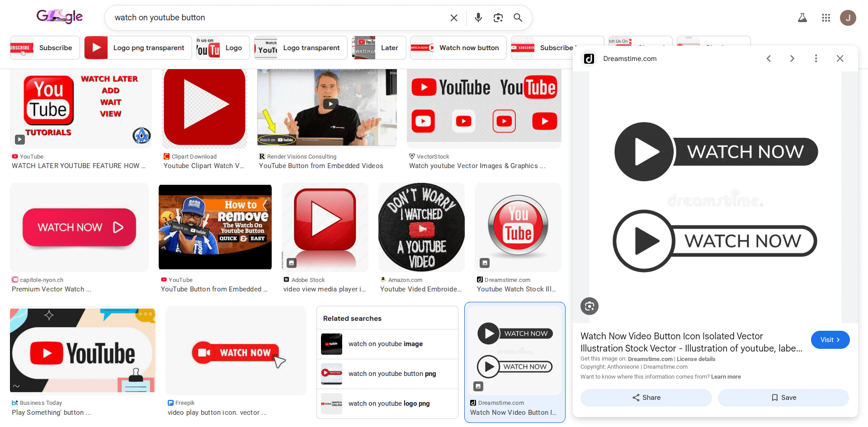Select the "Later" filter chip
Image resolution: width=868 pixels, height=427 pixels.
click(x=379, y=48)
